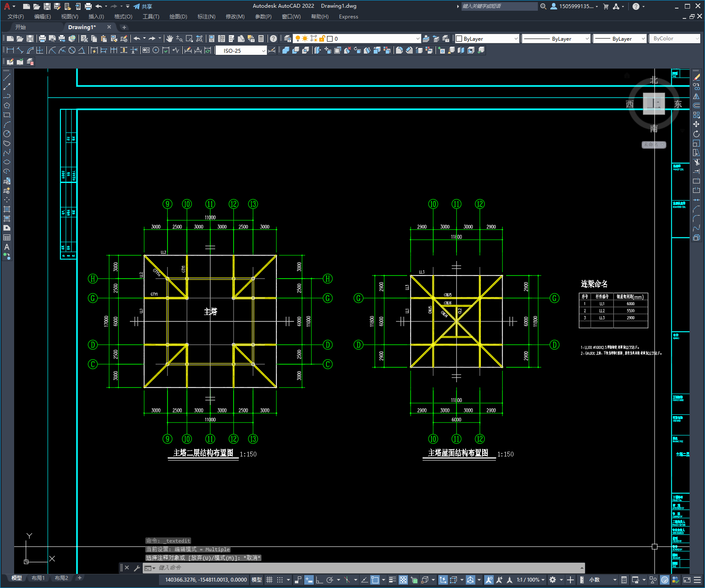705x588 pixels.
Task: Toggle drawing grid display in status bar
Action: [x=269, y=580]
